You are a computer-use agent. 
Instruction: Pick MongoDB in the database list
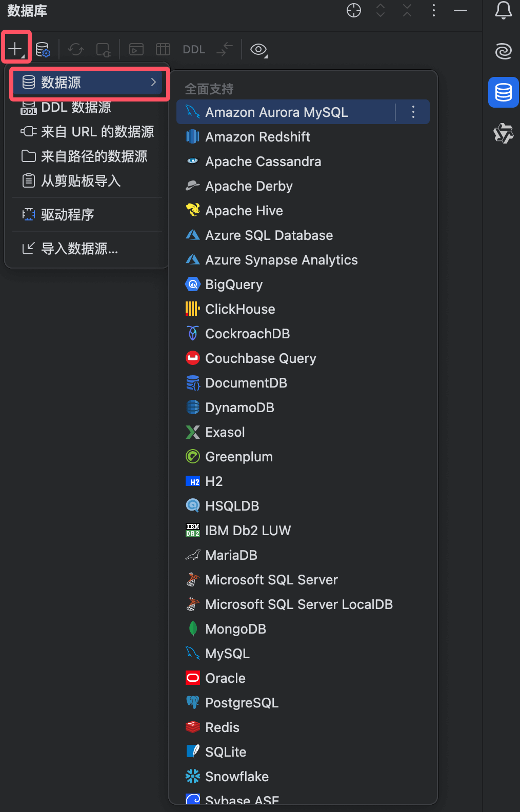[235, 629]
